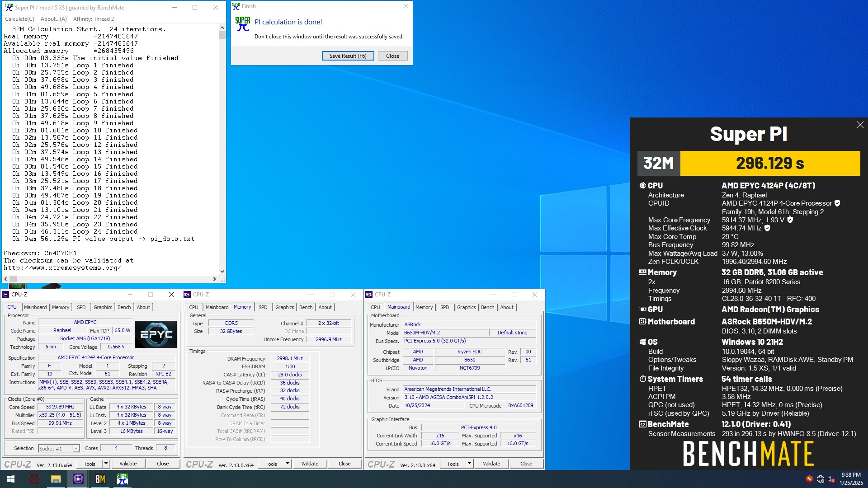The width and height of the screenshot is (868, 488).
Task: Click Tools button in the CPU-Z Memory window
Action: tap(271, 464)
